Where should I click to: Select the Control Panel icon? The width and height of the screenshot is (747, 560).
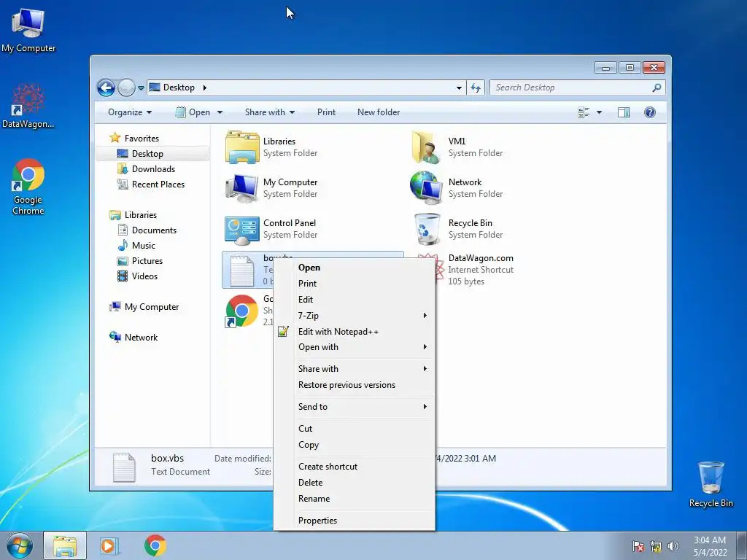tap(242, 230)
